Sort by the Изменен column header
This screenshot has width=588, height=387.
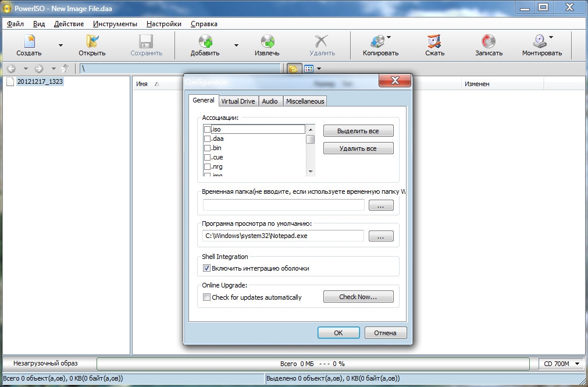tap(477, 84)
